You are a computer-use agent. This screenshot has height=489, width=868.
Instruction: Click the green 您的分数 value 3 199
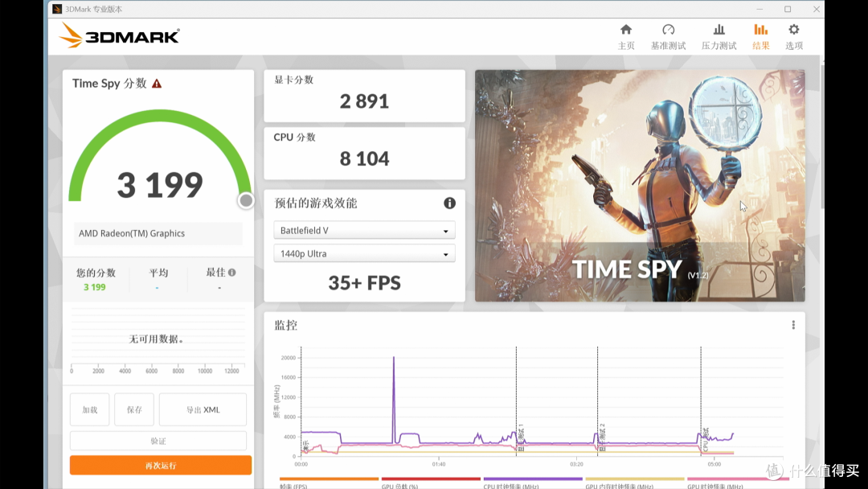coord(95,287)
